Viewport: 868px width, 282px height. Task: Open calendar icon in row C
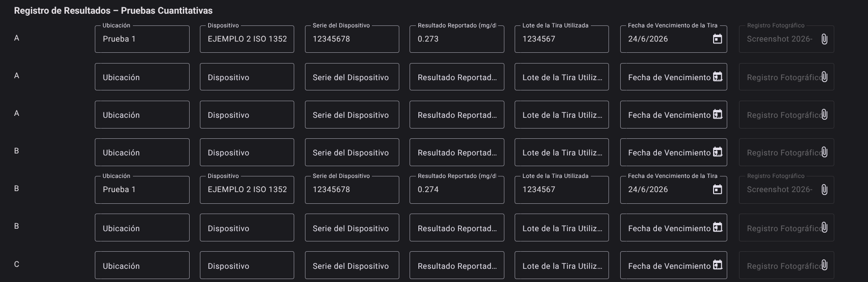tap(717, 265)
